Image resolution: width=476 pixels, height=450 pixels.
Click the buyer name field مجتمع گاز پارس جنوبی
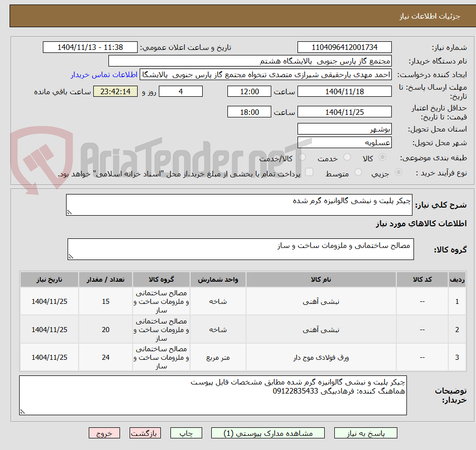click(x=250, y=61)
